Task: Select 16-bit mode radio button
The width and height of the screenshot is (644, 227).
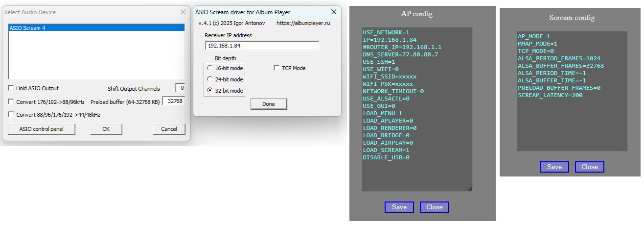Action: point(210,68)
